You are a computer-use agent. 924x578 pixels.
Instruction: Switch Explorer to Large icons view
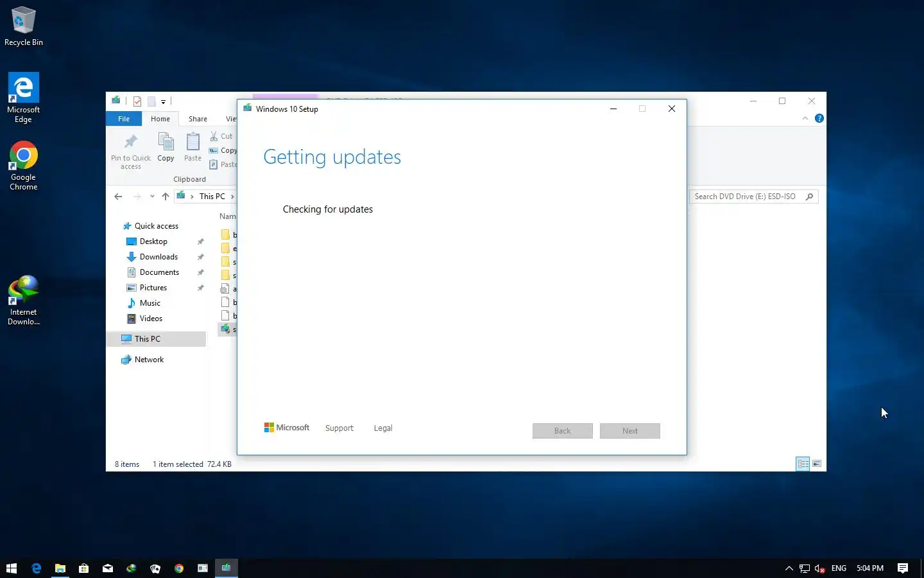click(817, 464)
